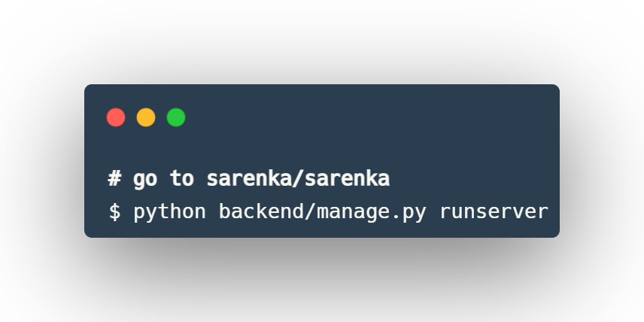This screenshot has width=644, height=322.
Task: Click the dollar sign prompt
Action: [x=114, y=211]
